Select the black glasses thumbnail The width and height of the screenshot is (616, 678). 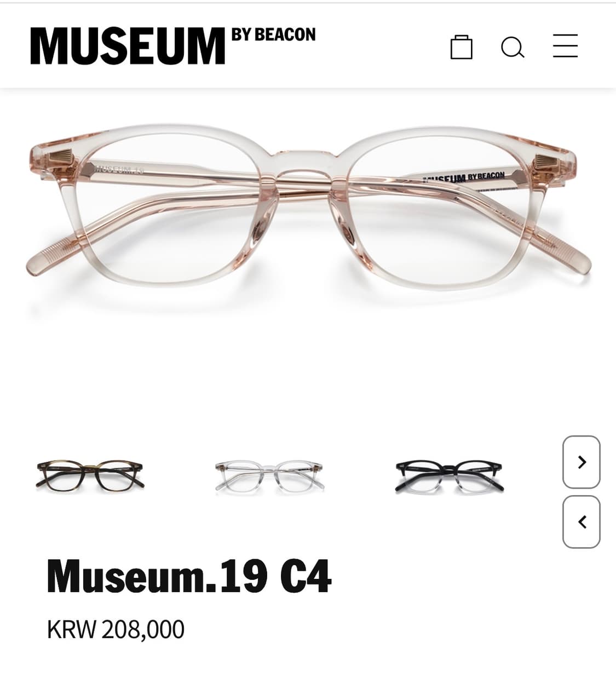click(449, 476)
